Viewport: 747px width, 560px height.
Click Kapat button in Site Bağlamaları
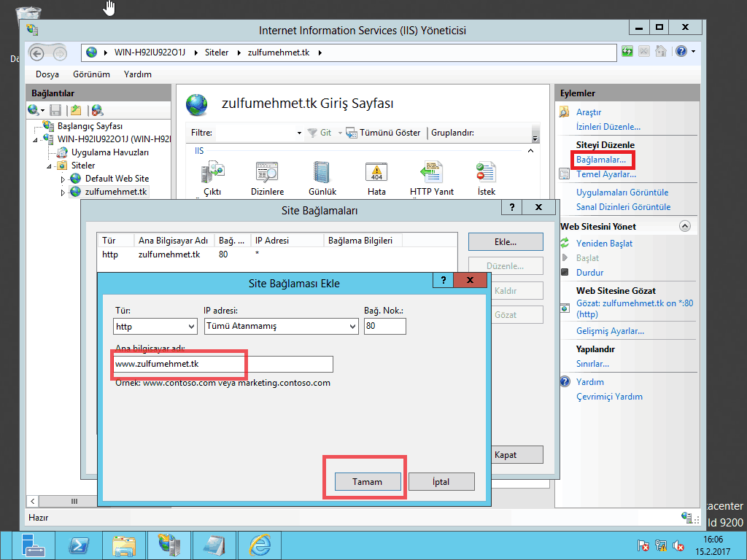click(517, 455)
